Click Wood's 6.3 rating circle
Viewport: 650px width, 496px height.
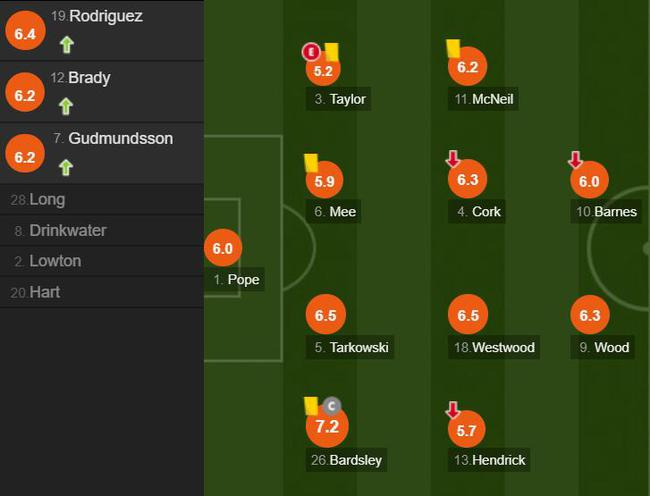pos(589,315)
